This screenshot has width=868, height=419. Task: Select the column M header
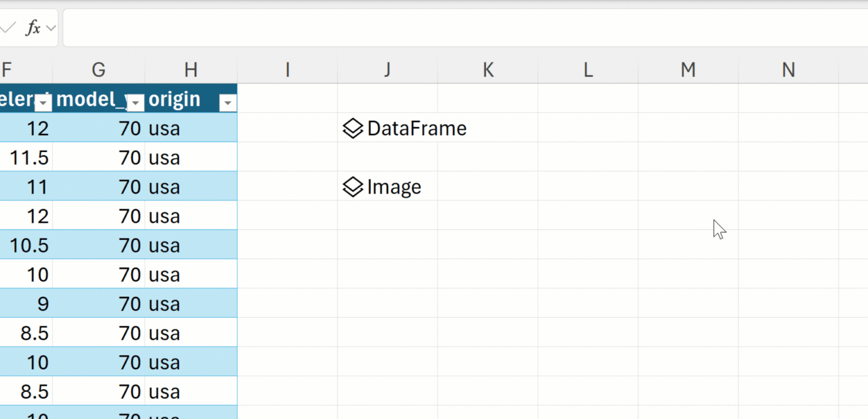[688, 70]
